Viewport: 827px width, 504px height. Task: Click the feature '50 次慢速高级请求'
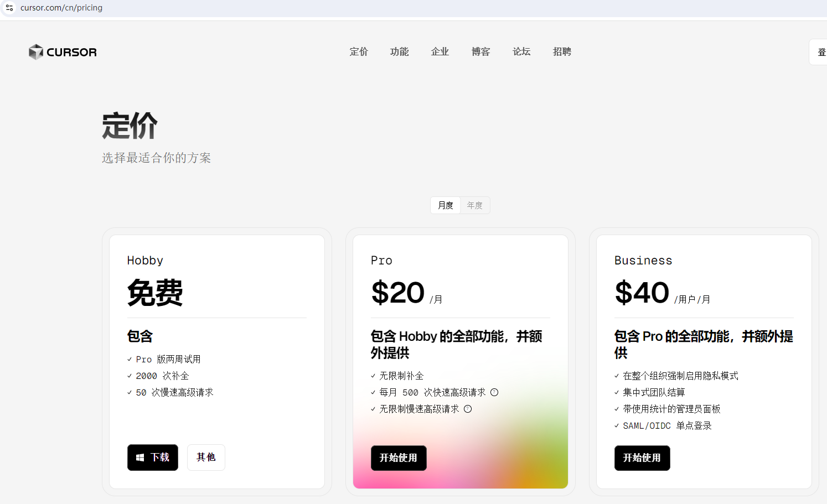174,392
